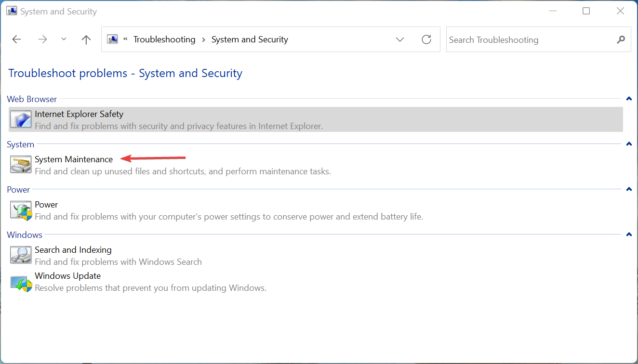The image size is (638, 364).
Task: Open the Windows Update troubleshooter link
Action: 67,276
